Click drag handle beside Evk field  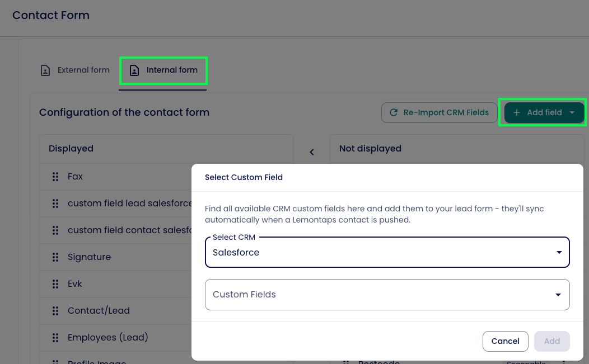point(55,284)
